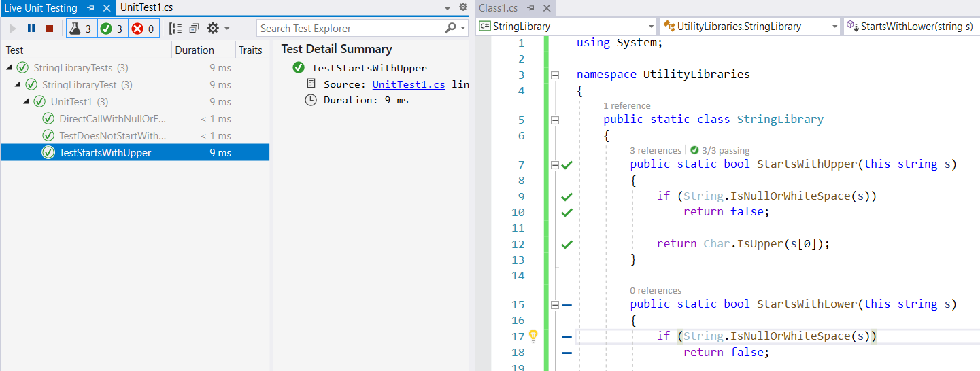
Task: Collapse StartsWithLower method outline
Action: coord(555,305)
